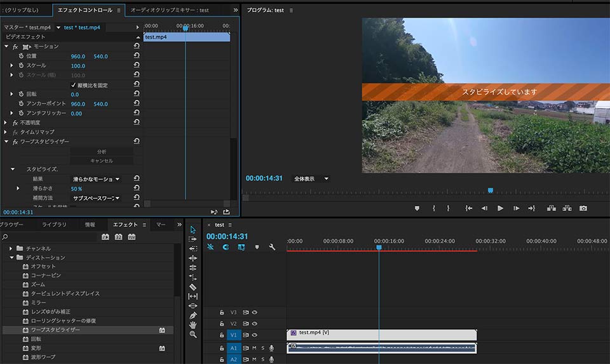610x364 pixels.
Task: Toggle animation stopwatch for スケール
Action: [22, 65]
